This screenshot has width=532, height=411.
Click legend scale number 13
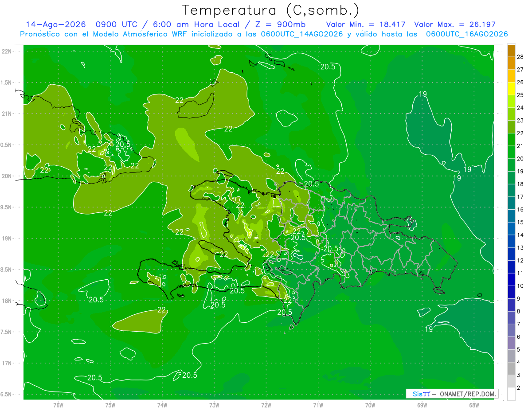pyautogui.click(x=520, y=248)
